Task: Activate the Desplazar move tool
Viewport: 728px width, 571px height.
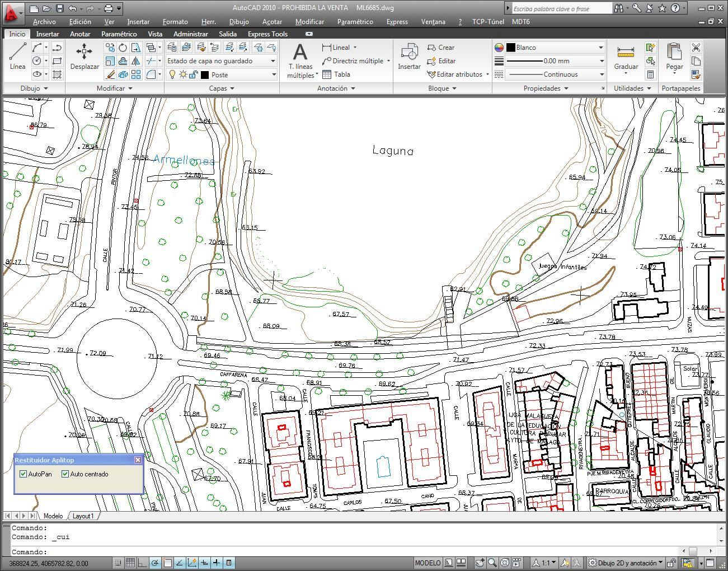Action: point(84,56)
